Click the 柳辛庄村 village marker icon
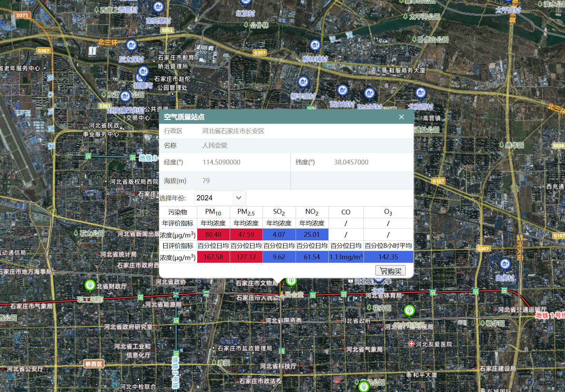565x392 pixels. [303, 82]
